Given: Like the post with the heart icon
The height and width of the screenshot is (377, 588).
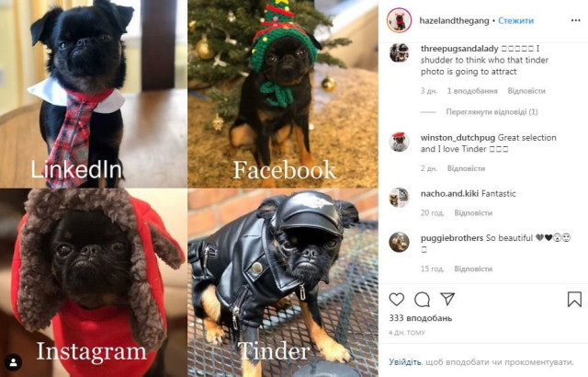Looking at the screenshot, I should click(396, 299).
